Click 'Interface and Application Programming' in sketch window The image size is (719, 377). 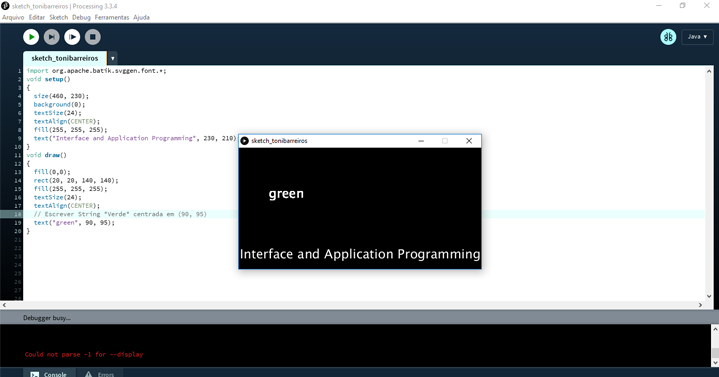click(360, 254)
